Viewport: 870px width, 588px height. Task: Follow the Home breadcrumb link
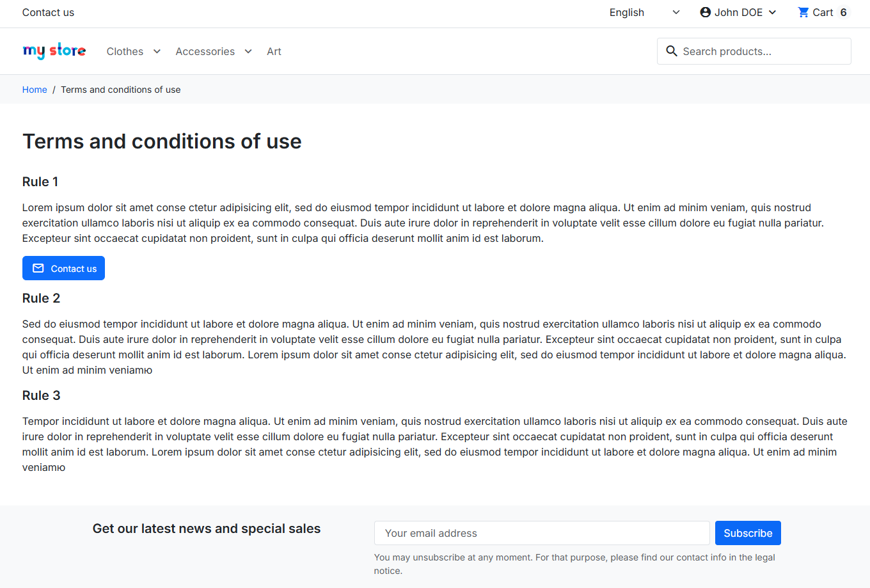pos(35,90)
